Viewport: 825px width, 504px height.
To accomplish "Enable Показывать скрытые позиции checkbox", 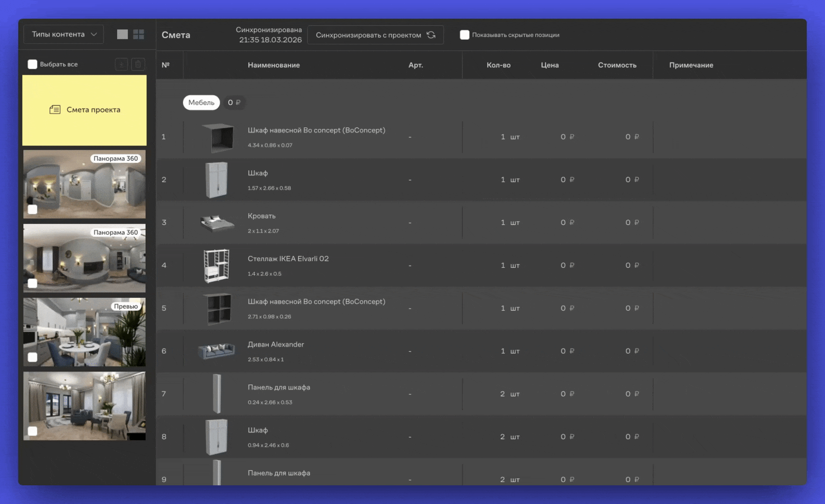I will (464, 35).
